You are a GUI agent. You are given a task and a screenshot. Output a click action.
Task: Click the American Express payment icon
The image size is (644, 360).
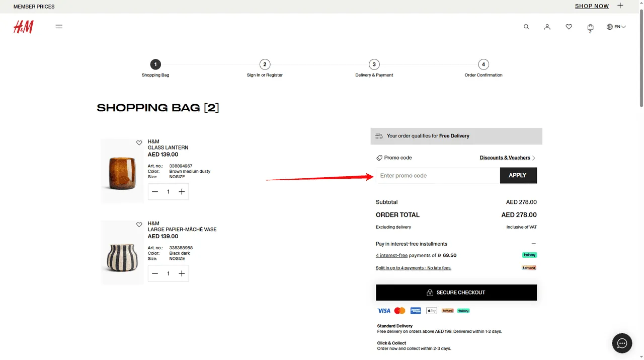click(x=416, y=311)
